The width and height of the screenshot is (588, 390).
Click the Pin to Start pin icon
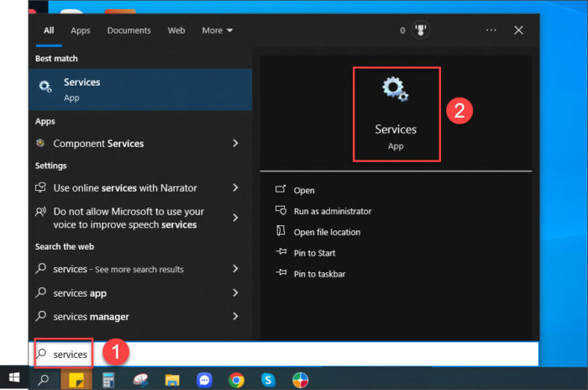point(281,251)
